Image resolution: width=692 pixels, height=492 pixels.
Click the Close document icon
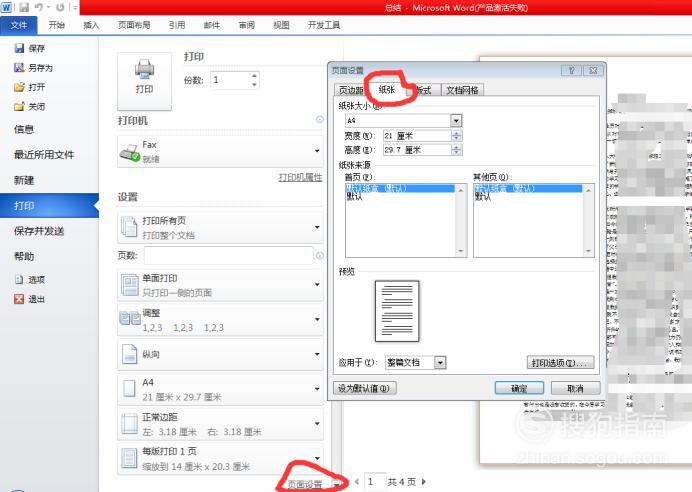pyautogui.click(x=19, y=106)
